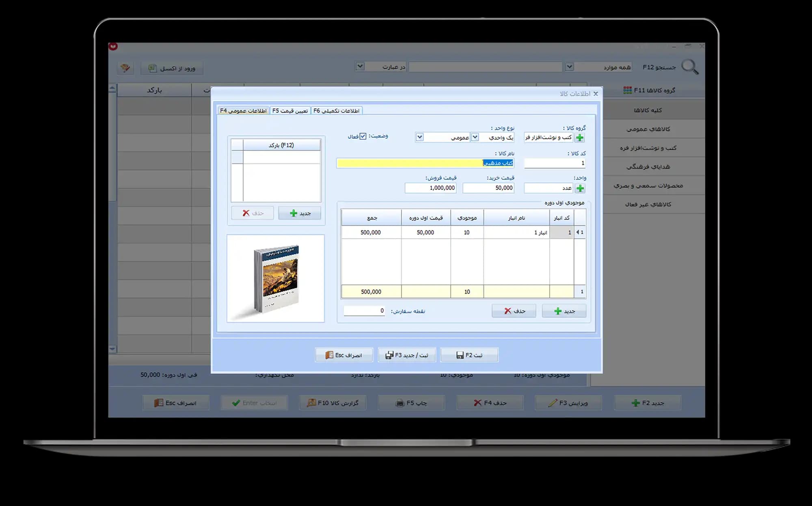Click the product code field
The image size is (812, 506).
555,163
